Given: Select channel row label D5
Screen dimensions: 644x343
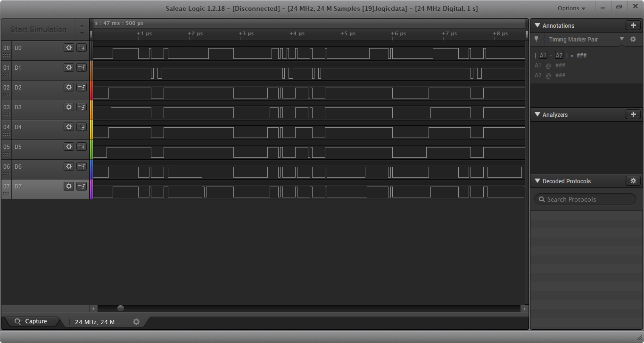Looking at the screenshot, I should pyautogui.click(x=18, y=147).
